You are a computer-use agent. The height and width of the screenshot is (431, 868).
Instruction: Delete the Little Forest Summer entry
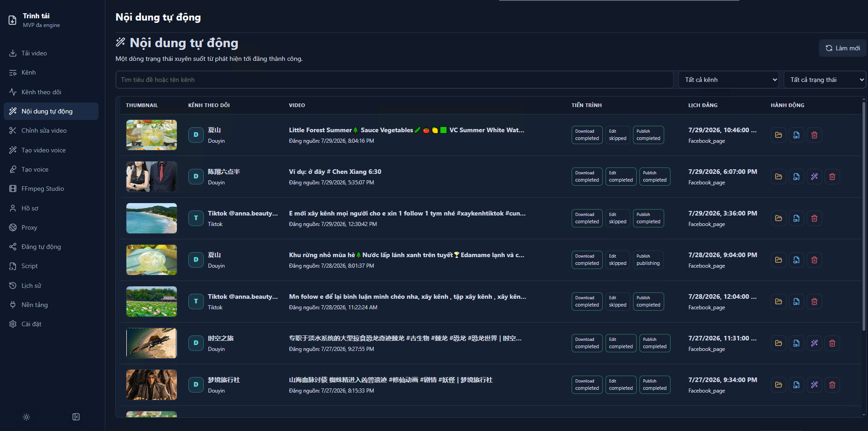pos(814,135)
